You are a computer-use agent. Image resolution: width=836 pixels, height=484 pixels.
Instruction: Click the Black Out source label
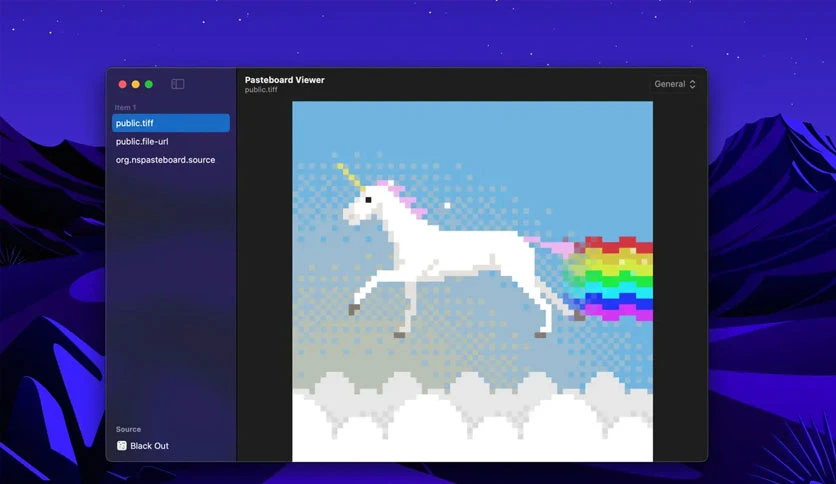[x=149, y=446]
